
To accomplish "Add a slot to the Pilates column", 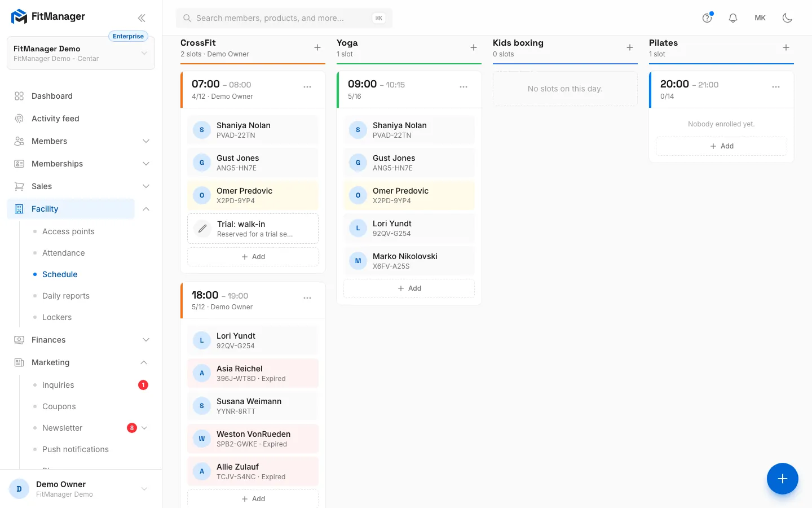I will pyautogui.click(x=786, y=47).
